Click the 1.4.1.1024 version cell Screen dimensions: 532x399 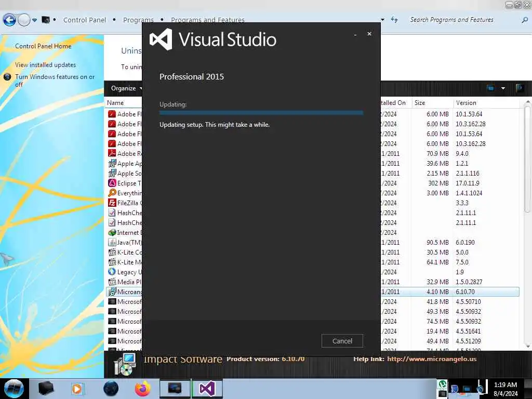pos(469,193)
